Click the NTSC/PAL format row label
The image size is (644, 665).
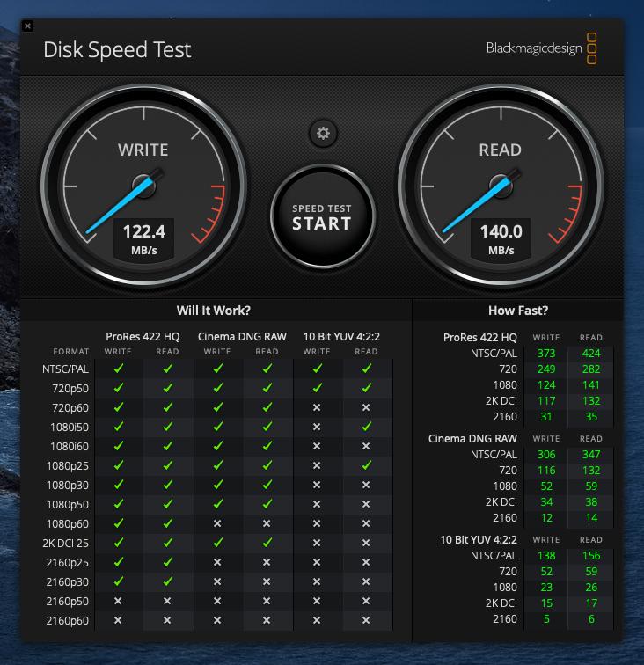click(65, 369)
